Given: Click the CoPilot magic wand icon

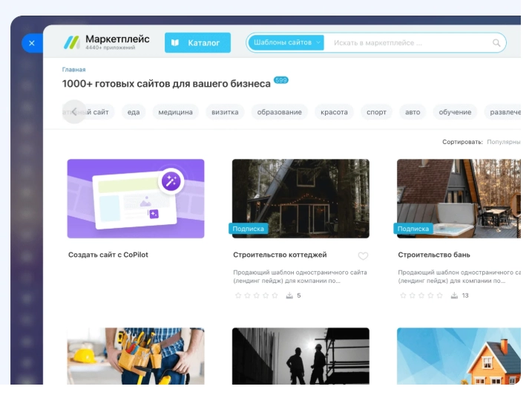Looking at the screenshot, I should 171,181.
